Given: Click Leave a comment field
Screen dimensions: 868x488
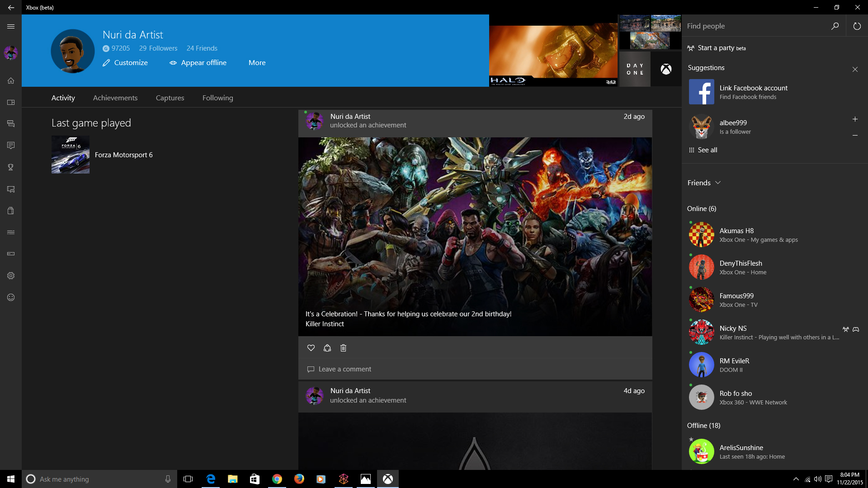Looking at the screenshot, I should click(475, 369).
